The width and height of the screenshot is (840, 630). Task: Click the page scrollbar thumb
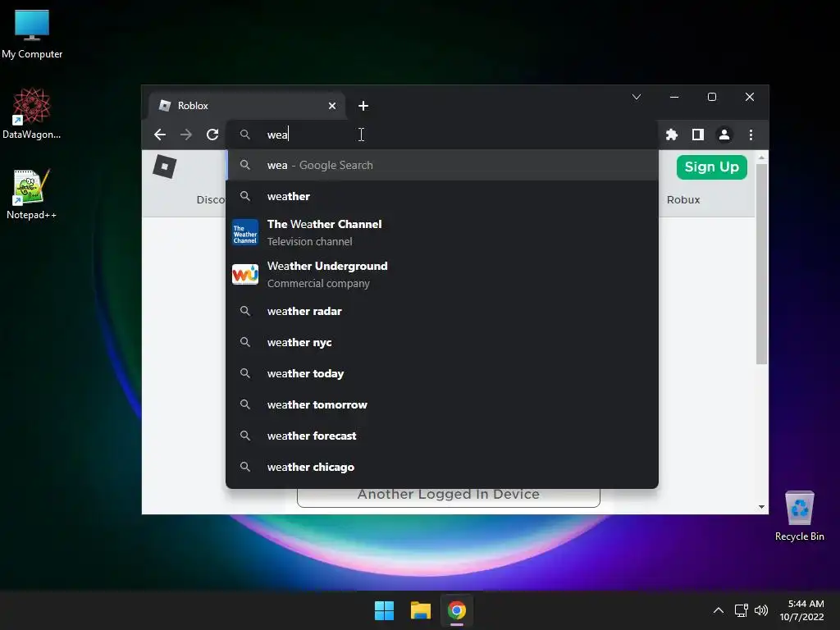coord(761,263)
